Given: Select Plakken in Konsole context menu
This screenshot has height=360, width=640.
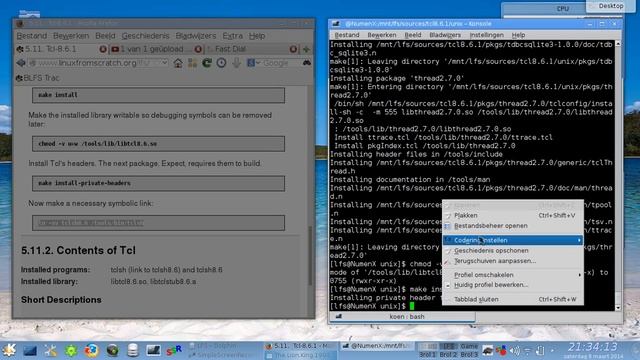Looking at the screenshot, I should pyautogui.click(x=513, y=215).
